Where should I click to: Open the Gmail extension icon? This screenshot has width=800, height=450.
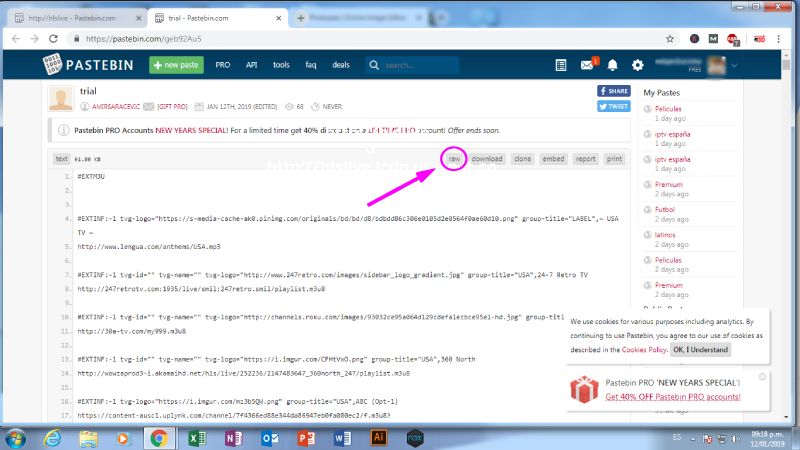pos(713,39)
